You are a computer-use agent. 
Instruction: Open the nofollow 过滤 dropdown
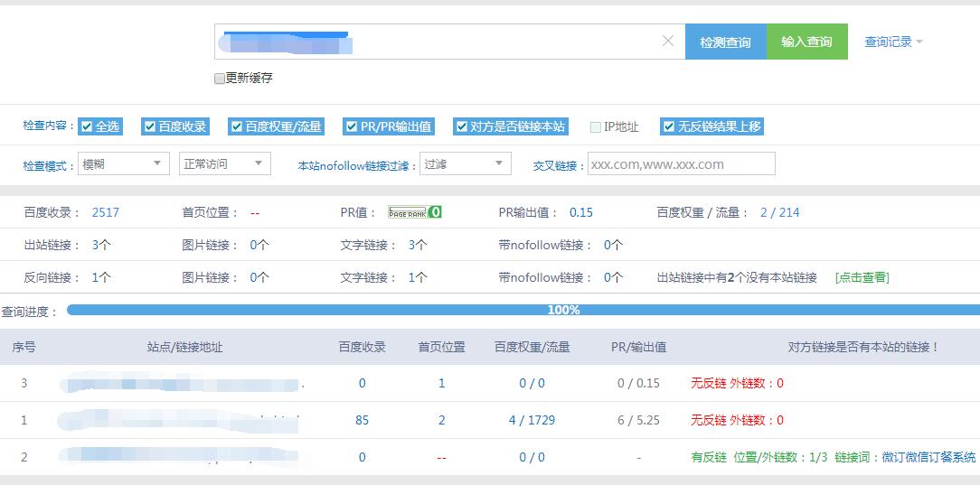pyautogui.click(x=466, y=163)
